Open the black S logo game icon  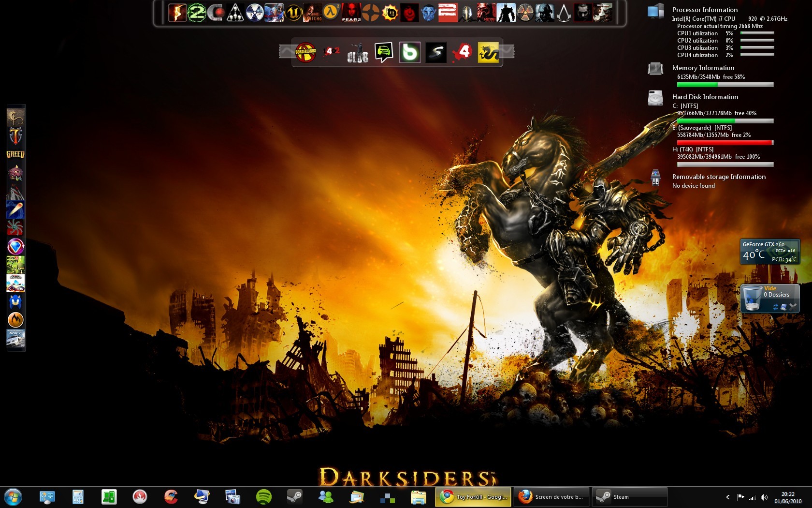tap(436, 52)
